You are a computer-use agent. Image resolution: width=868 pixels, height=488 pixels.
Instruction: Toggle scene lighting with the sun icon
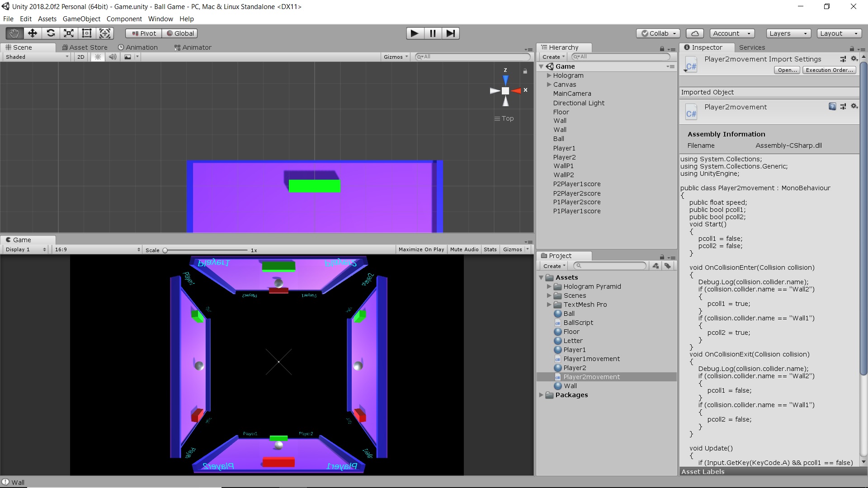click(x=98, y=56)
